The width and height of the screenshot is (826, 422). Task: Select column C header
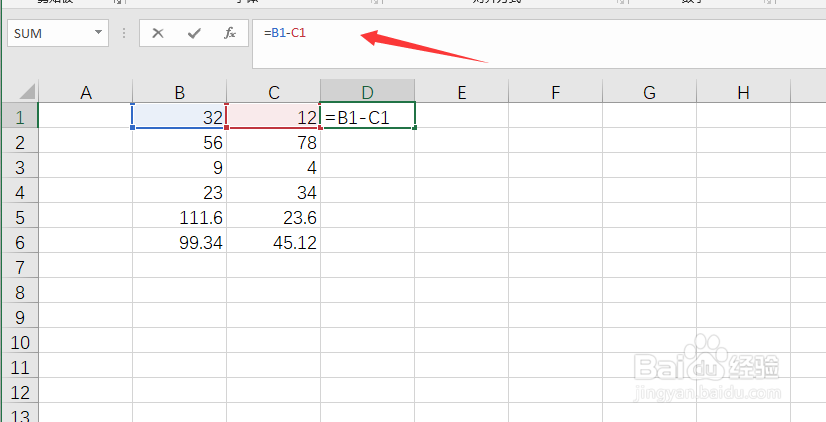click(x=273, y=92)
